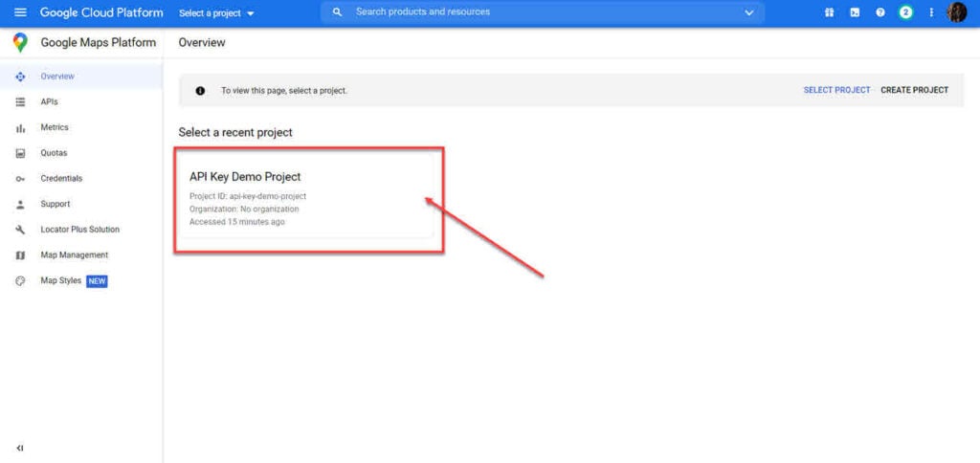Click the Project ID api-key-demo-project text
This screenshot has height=463, width=980.
pos(248,196)
